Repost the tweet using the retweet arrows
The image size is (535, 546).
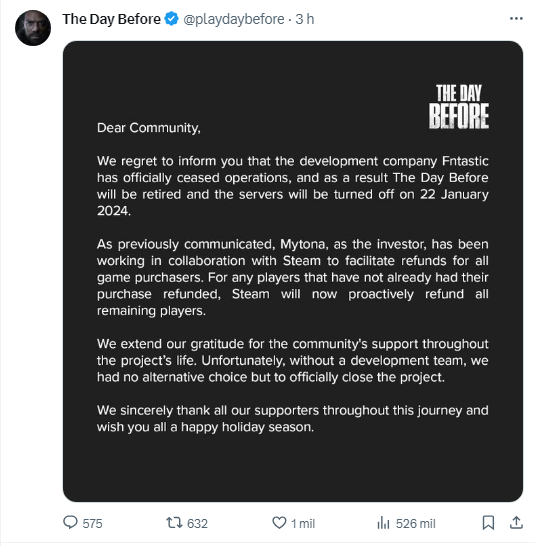[x=174, y=523]
